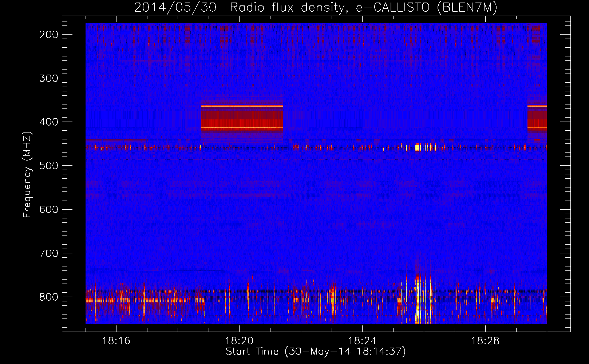Click the 18:20 time tick label

tap(239, 341)
